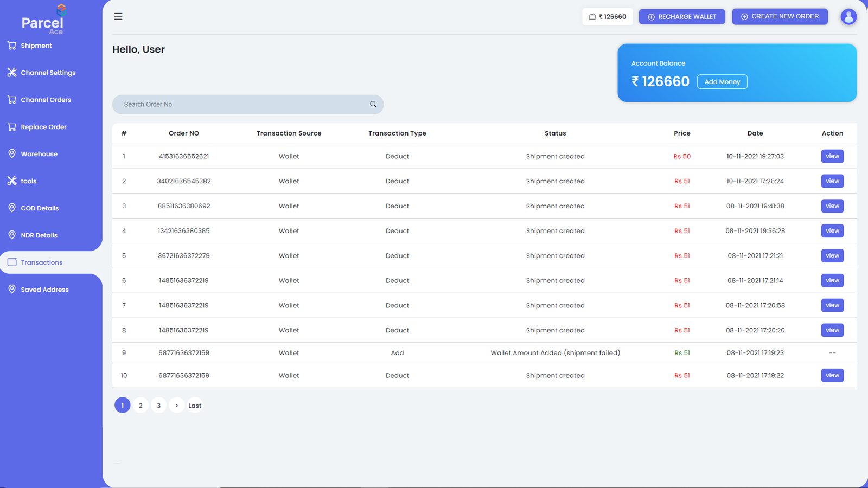This screenshot has width=868, height=488.
Task: Open Channel Settings in sidebar
Action: [48, 73]
